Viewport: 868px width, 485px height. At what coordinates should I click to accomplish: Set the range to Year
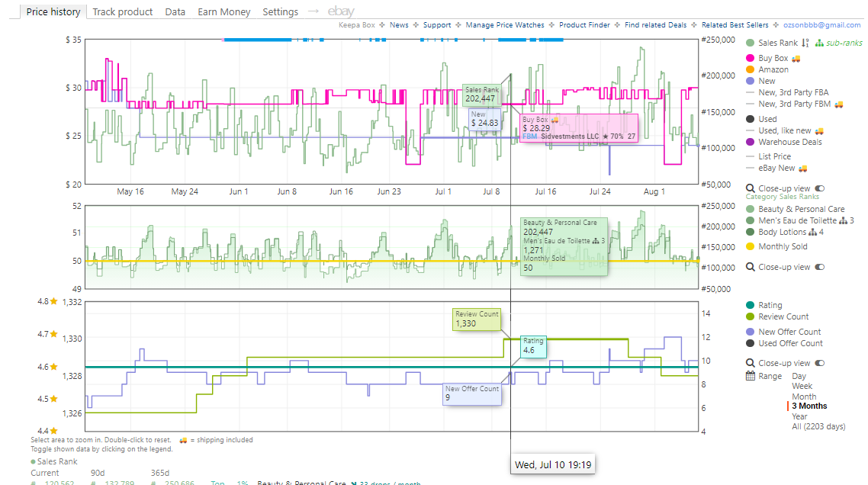point(799,416)
